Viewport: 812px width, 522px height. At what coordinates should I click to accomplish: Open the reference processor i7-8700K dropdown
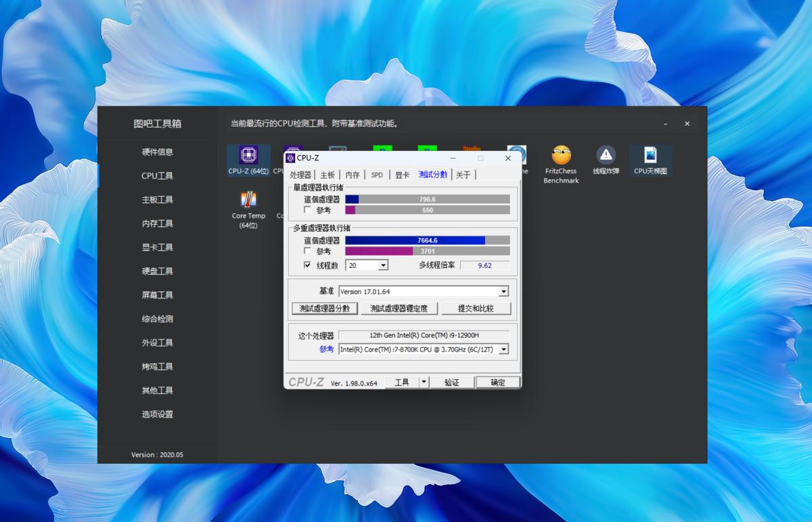pos(503,349)
